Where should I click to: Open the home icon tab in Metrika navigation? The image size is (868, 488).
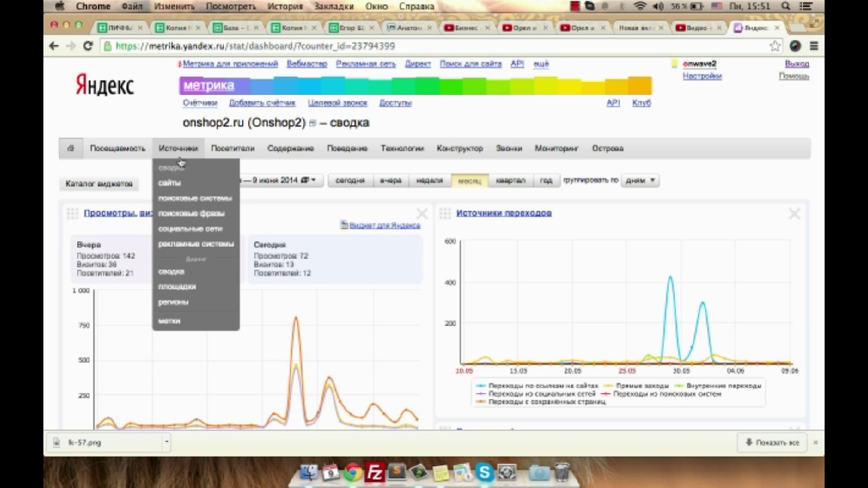click(71, 148)
